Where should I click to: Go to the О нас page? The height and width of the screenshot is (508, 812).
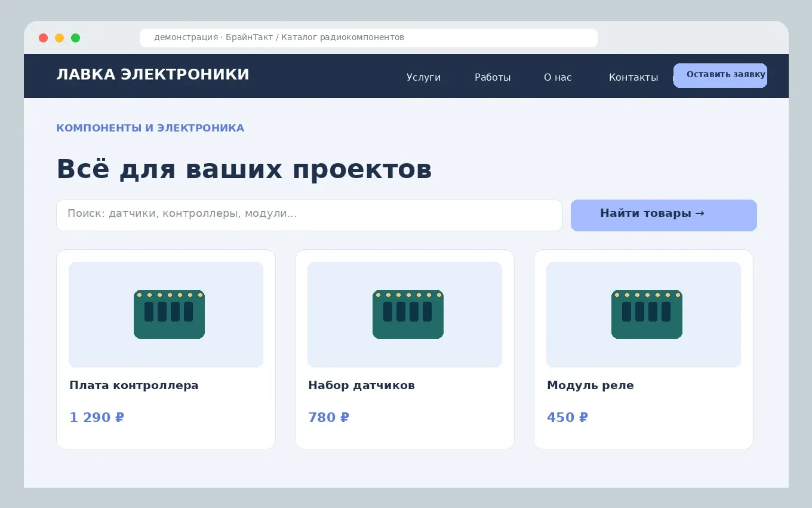558,77
